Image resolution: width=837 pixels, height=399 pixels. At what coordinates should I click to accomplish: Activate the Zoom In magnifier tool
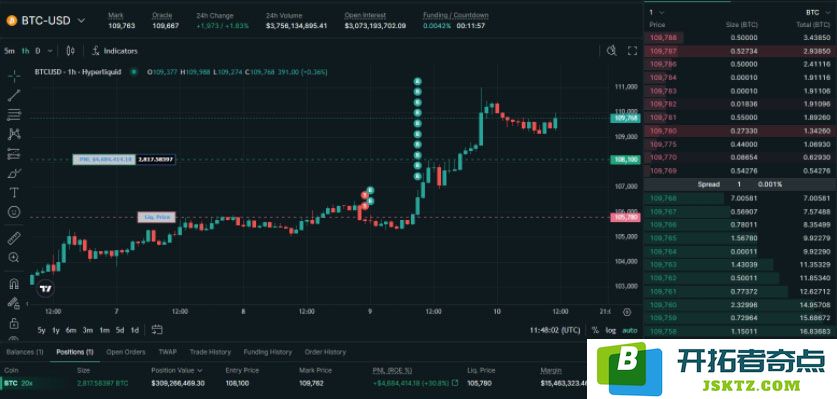(14, 257)
